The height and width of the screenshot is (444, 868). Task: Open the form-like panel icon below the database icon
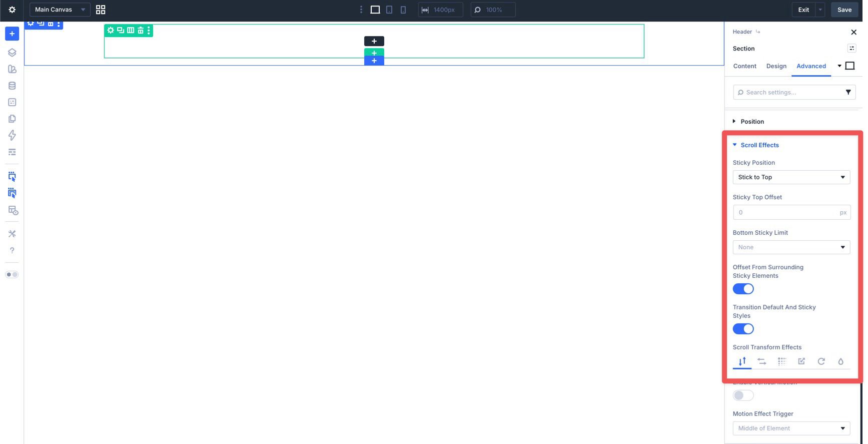click(x=12, y=102)
